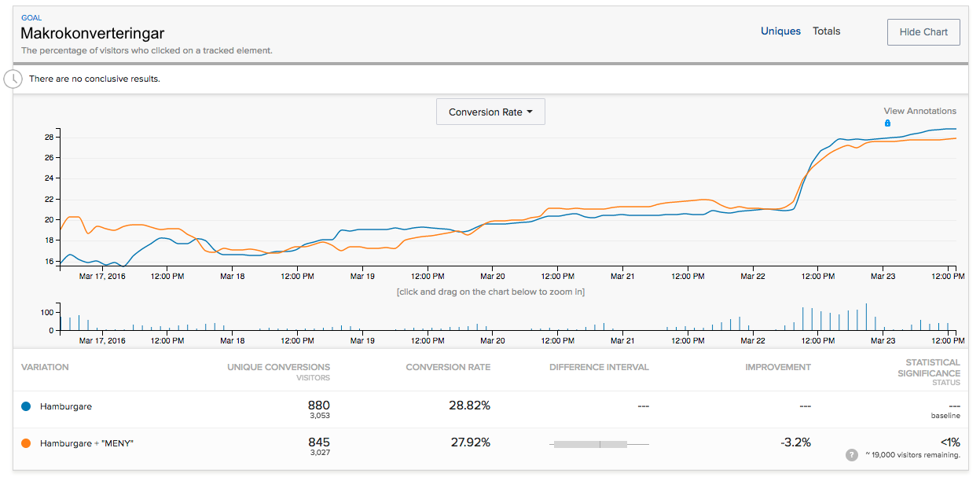Click the GOAL label above the title

31,17
